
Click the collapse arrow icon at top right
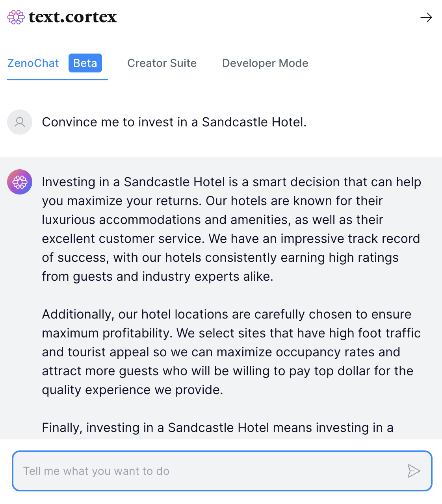426,17
